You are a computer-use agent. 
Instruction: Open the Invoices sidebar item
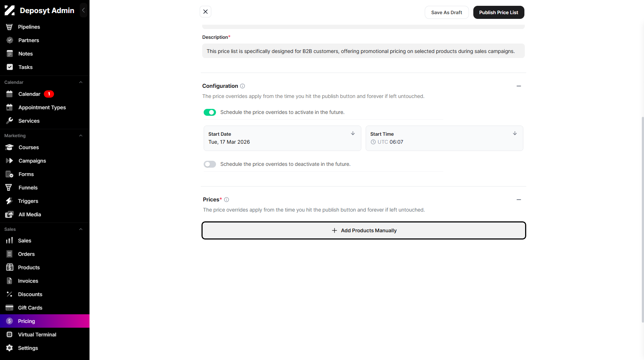[45, 281]
